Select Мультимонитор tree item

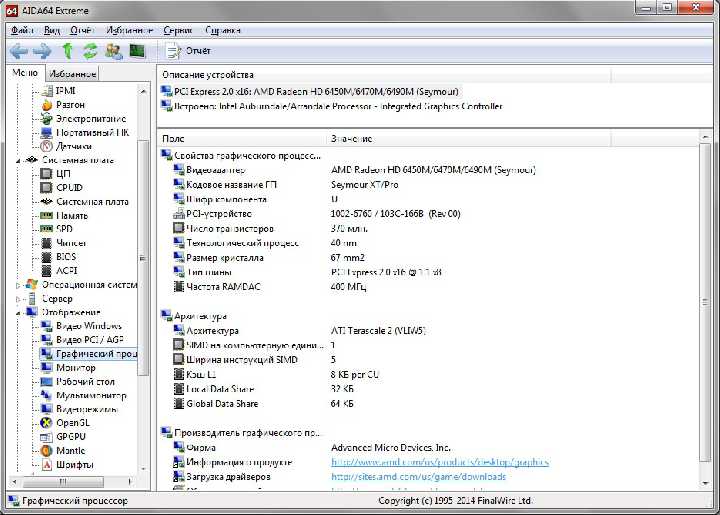point(84,395)
